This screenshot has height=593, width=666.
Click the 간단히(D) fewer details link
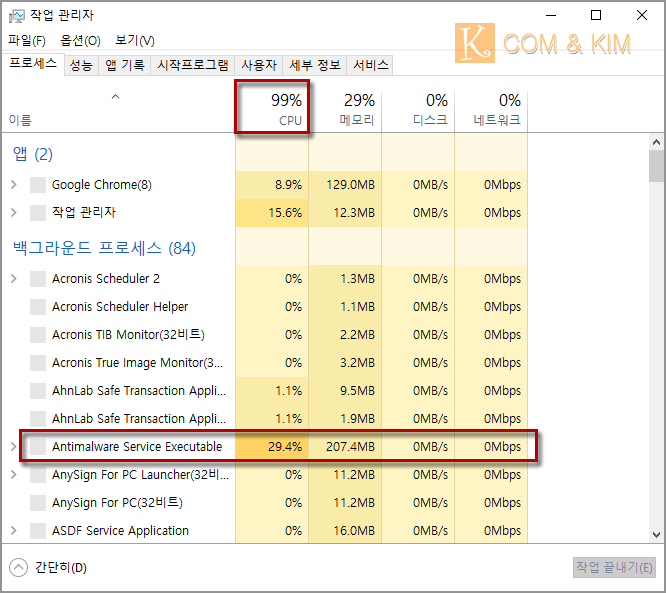(61, 568)
